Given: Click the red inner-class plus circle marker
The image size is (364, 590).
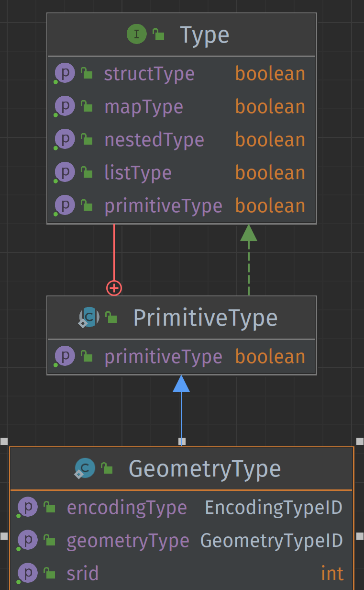Looking at the screenshot, I should (x=114, y=288).
